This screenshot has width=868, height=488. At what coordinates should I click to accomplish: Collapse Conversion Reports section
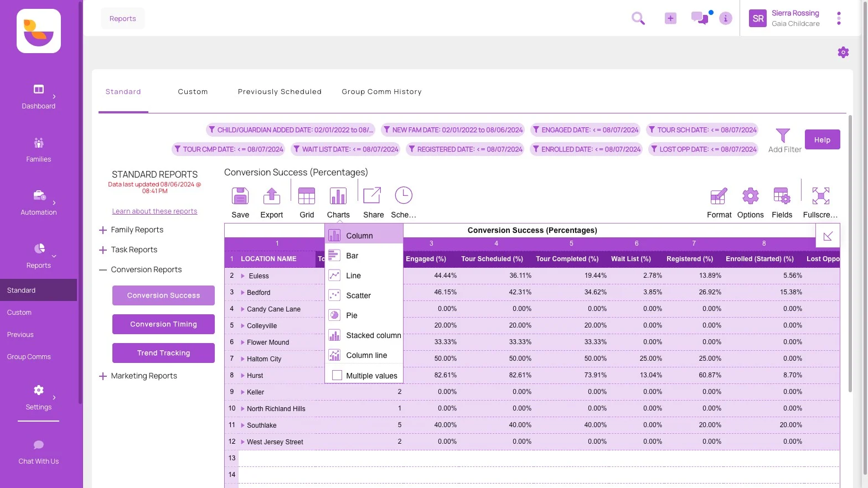[102, 270]
